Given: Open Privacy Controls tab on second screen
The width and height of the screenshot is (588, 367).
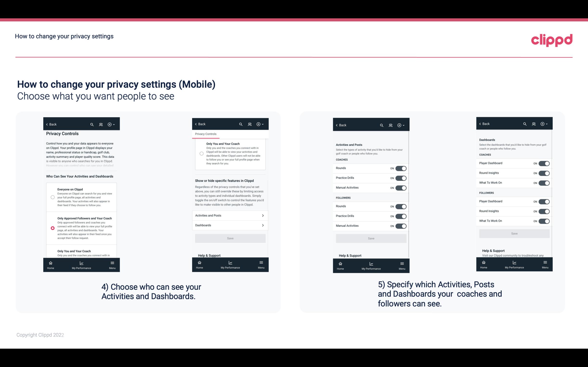Looking at the screenshot, I should pyautogui.click(x=205, y=134).
